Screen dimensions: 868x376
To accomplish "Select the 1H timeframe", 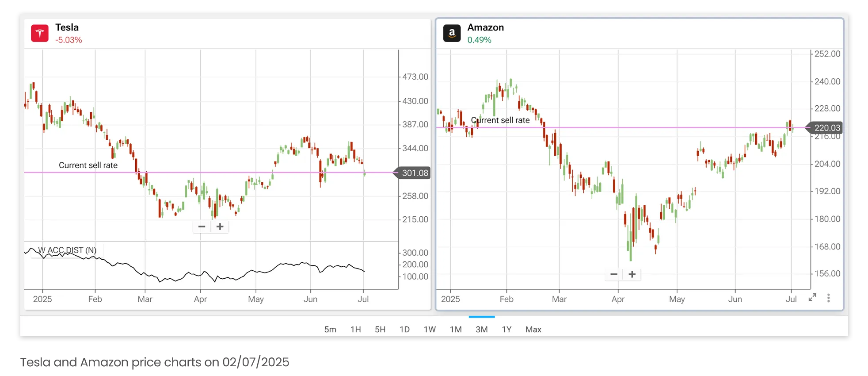I will (x=355, y=329).
